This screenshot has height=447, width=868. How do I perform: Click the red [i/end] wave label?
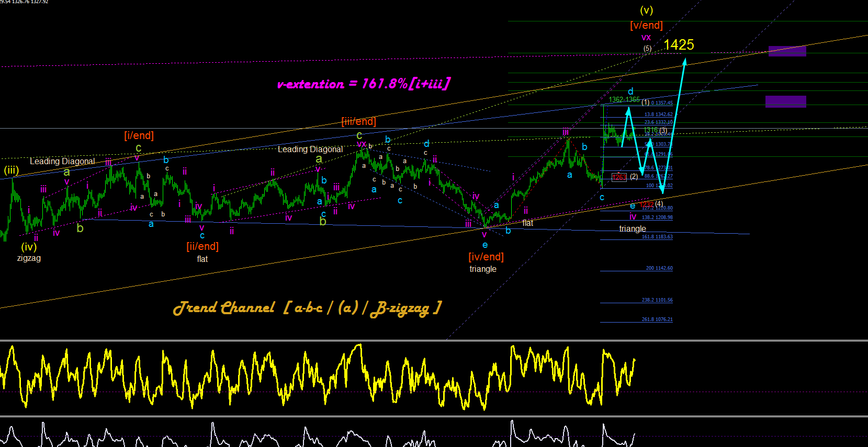[x=139, y=135]
